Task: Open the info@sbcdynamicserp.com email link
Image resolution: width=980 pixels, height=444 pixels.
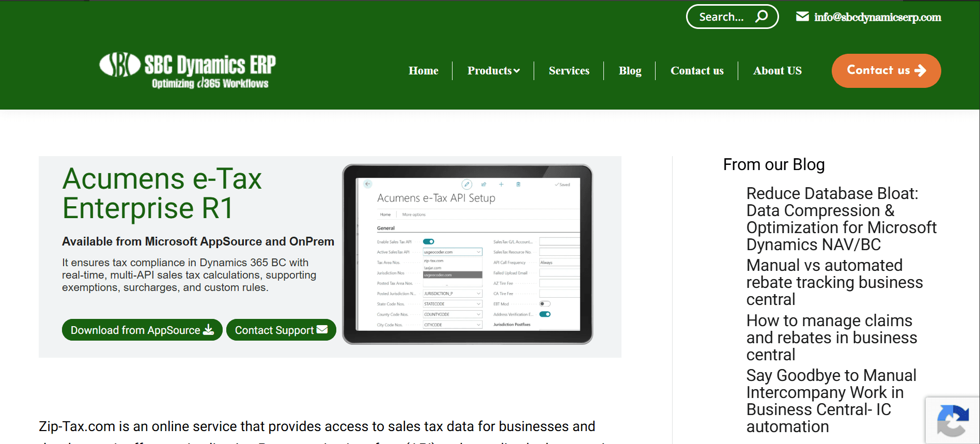Action: [x=878, y=17]
